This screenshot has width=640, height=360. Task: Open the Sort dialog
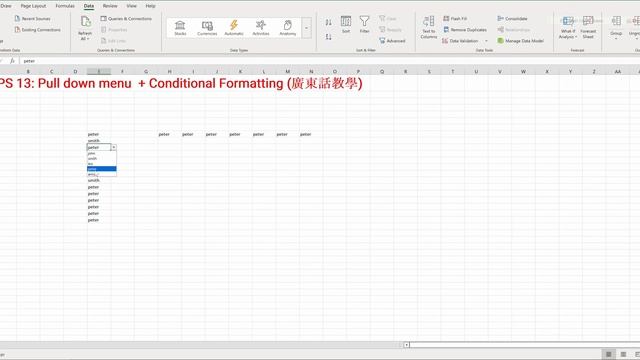[346, 24]
